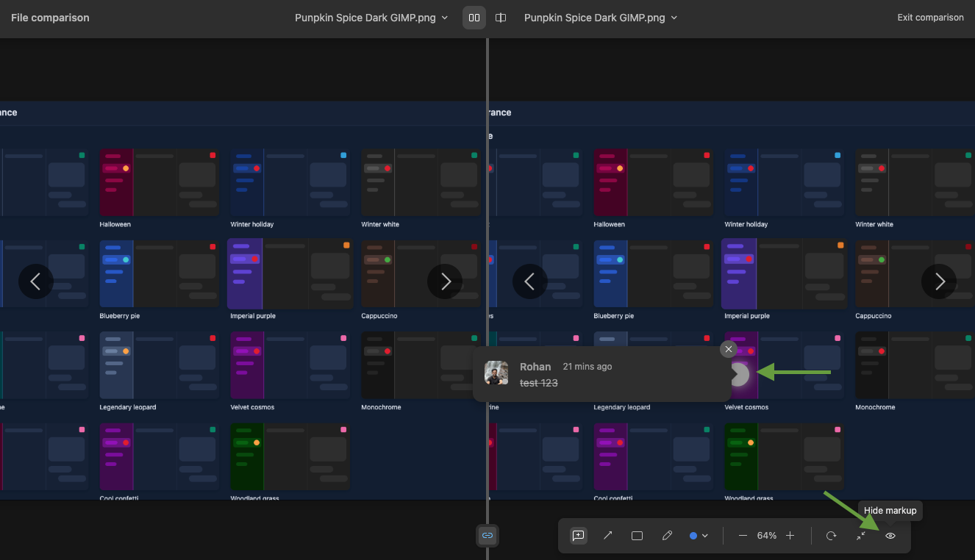The image size is (975, 560).
Task: Go to previous image in right pane
Action: [x=530, y=281]
